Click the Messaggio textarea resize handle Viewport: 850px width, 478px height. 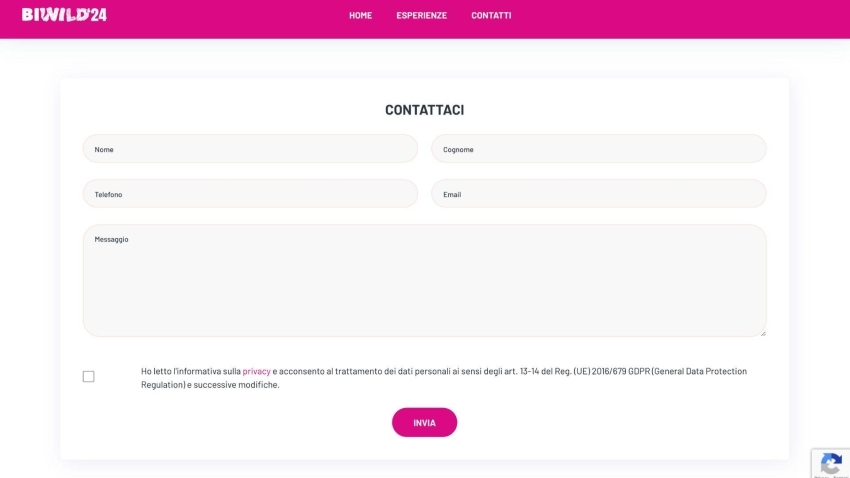762,332
